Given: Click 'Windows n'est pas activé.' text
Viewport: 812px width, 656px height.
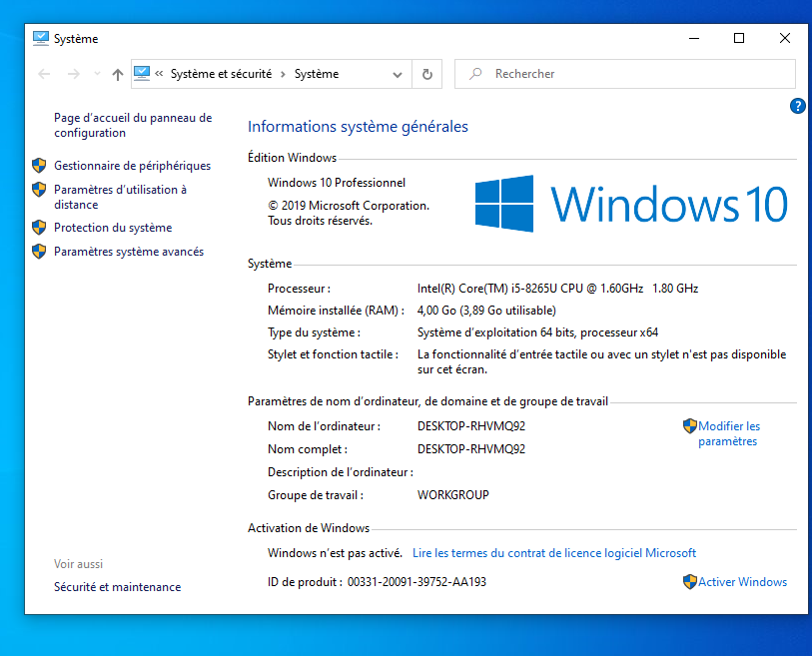Looking at the screenshot, I should coord(335,553).
